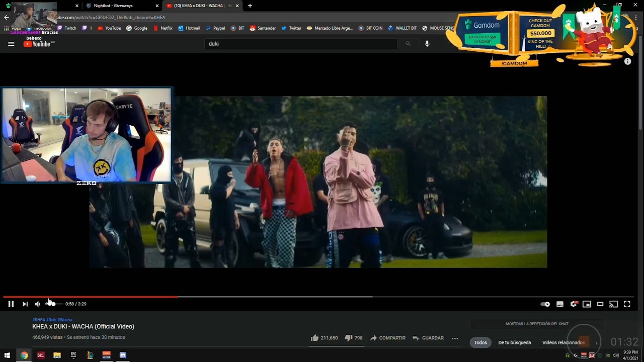
Task: Open the Hotmail bookmark
Action: tap(189, 28)
